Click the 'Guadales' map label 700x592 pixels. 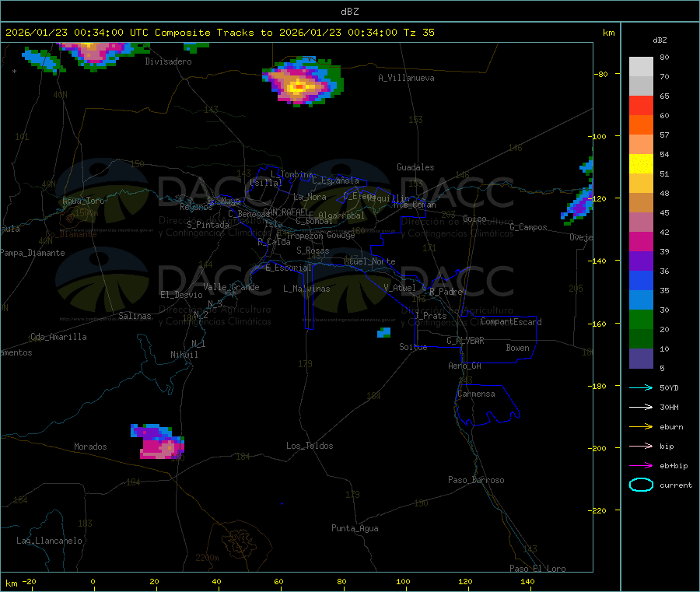tap(415, 167)
